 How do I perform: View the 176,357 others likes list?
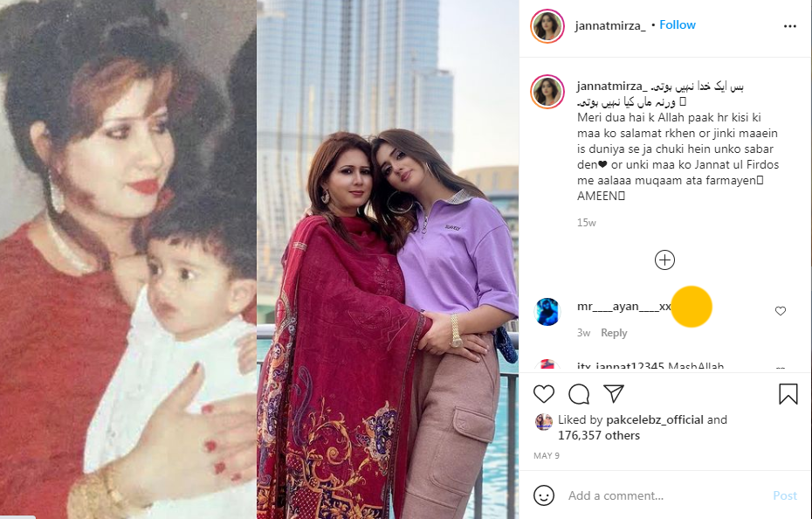[599, 435]
